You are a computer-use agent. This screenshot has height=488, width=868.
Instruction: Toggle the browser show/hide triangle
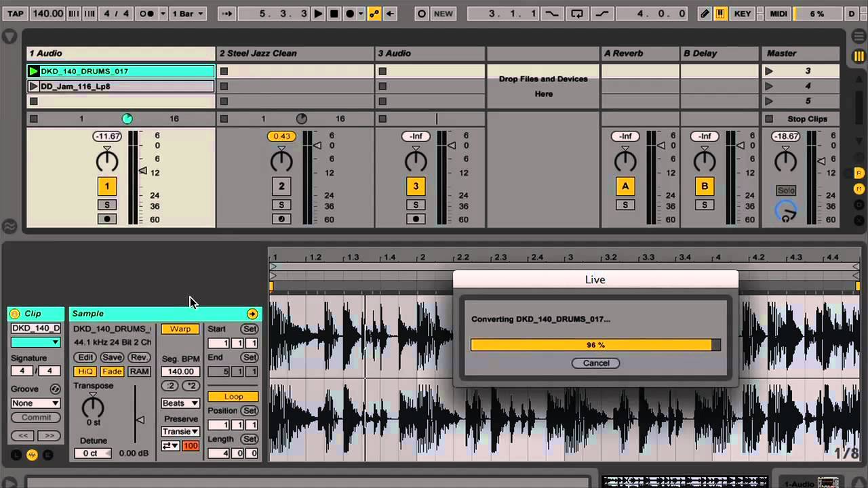(x=9, y=37)
